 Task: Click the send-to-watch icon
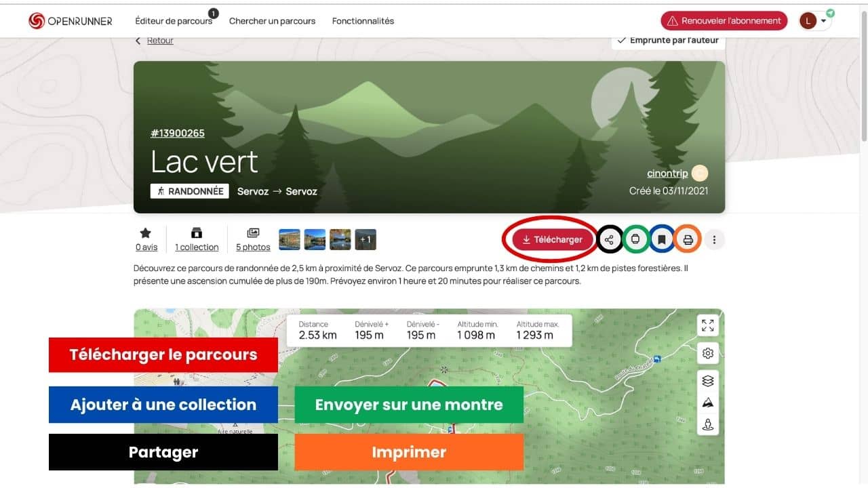635,239
